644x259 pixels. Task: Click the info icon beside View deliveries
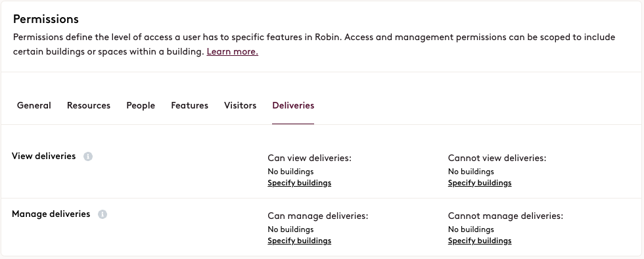click(x=88, y=156)
